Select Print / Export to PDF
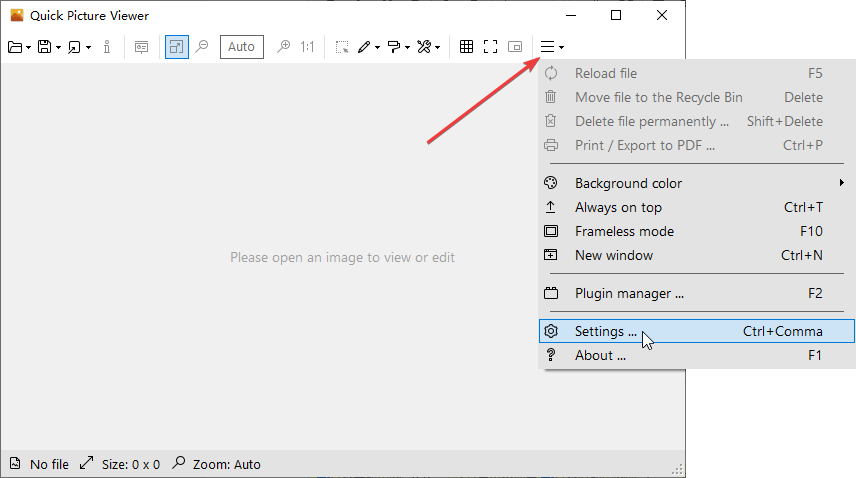The height and width of the screenshot is (478, 856). point(697,145)
